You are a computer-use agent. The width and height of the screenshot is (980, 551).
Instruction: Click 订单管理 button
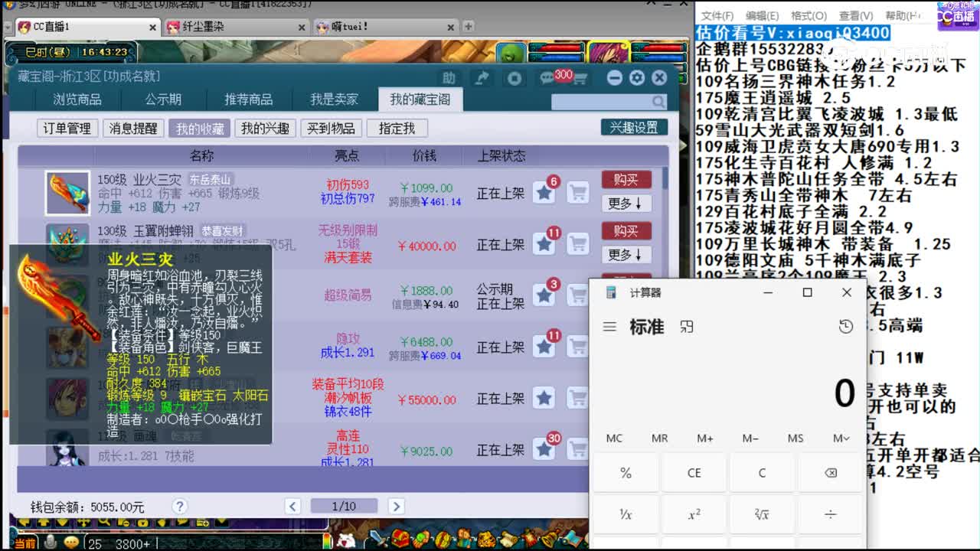67,128
